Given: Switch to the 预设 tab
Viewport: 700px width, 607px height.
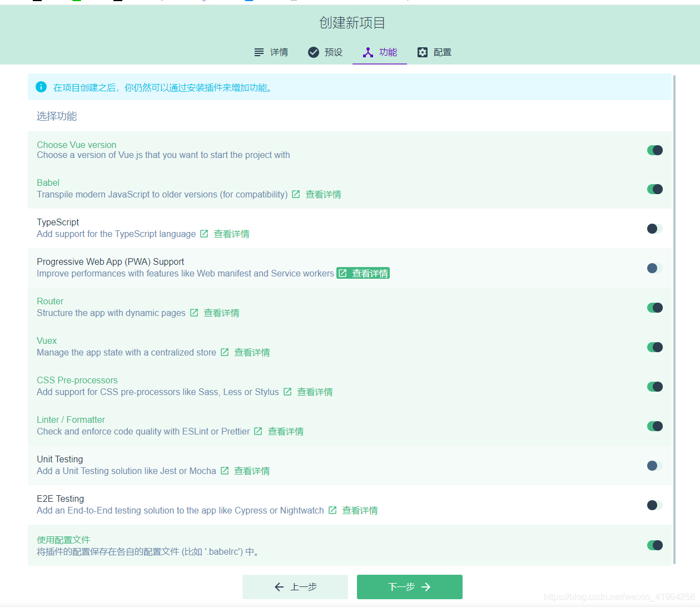Looking at the screenshot, I should pos(325,52).
